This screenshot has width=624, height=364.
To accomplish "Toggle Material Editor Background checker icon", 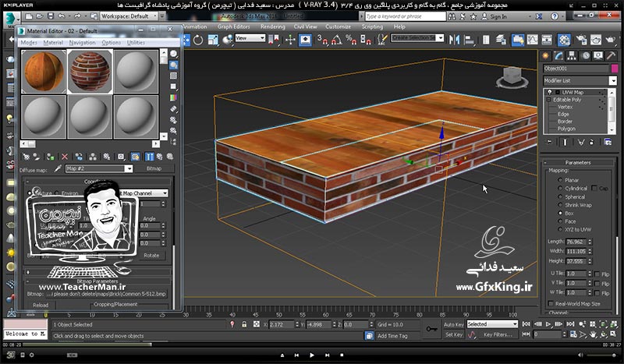I will click(x=173, y=75).
